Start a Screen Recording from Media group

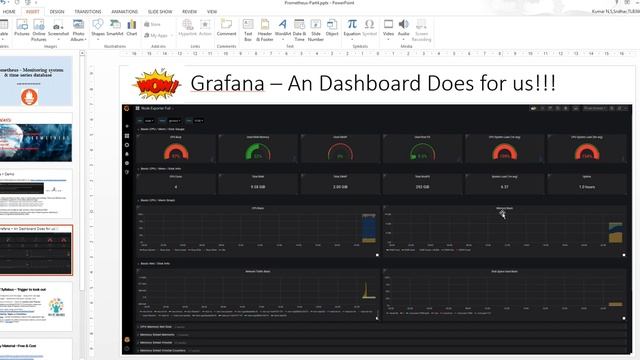[x=421, y=30]
